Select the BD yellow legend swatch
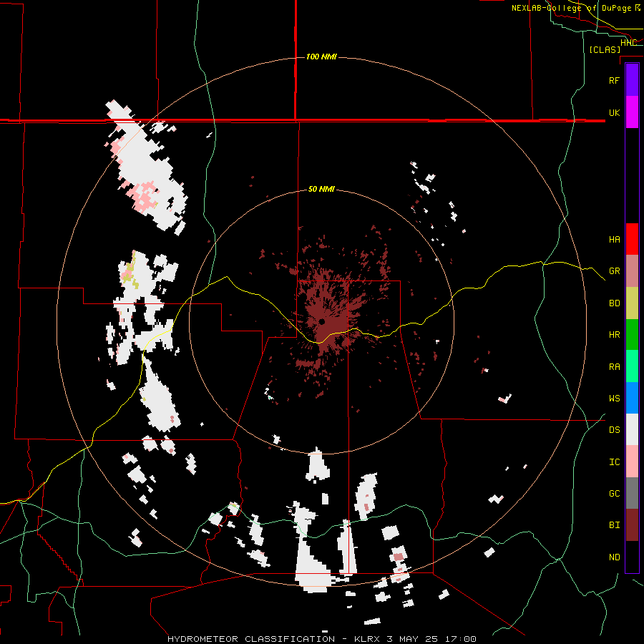Screen dimensions: 644x644 coord(632,303)
